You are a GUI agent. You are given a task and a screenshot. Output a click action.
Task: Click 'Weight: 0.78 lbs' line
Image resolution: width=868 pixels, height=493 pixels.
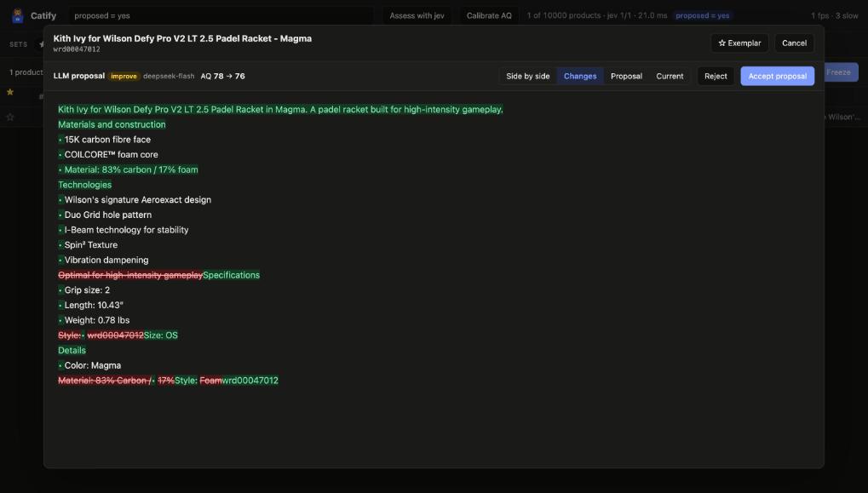point(97,320)
